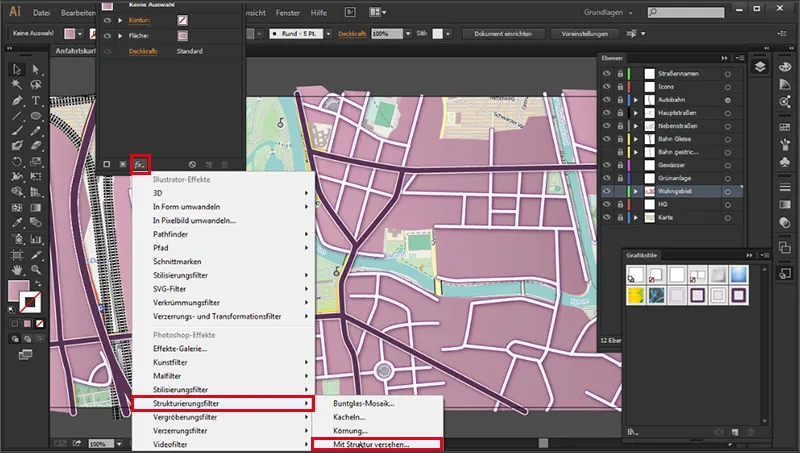
Task: Click the Fläche swatch in appearance panel
Action: [182, 36]
